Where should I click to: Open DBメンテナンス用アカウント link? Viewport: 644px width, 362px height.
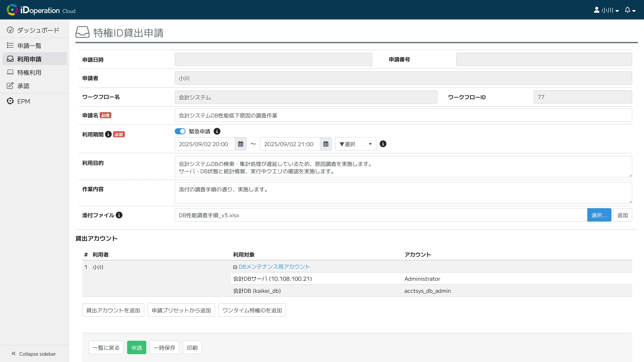274,267
